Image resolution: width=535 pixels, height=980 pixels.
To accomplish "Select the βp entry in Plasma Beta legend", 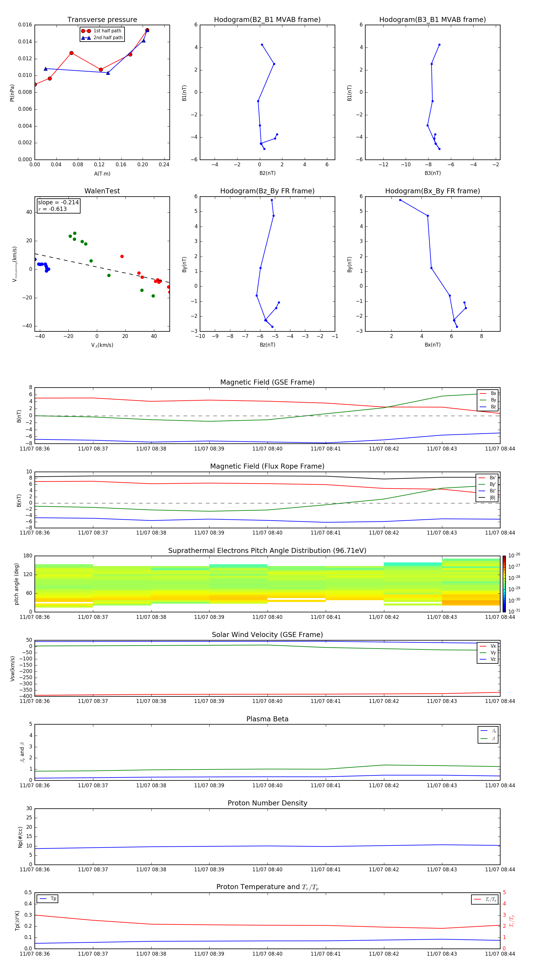I will click(x=488, y=731).
